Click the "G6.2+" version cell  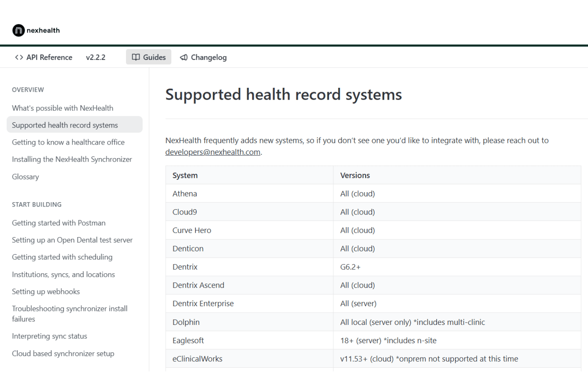pyautogui.click(x=457, y=267)
